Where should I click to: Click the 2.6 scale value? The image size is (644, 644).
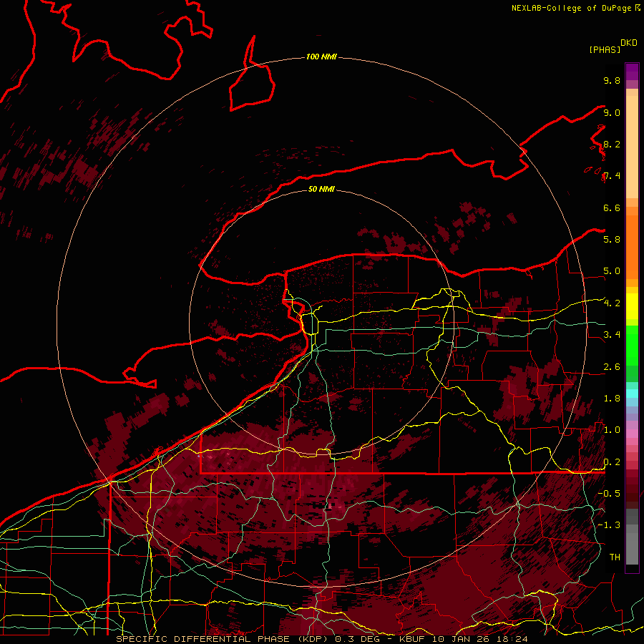(x=612, y=367)
